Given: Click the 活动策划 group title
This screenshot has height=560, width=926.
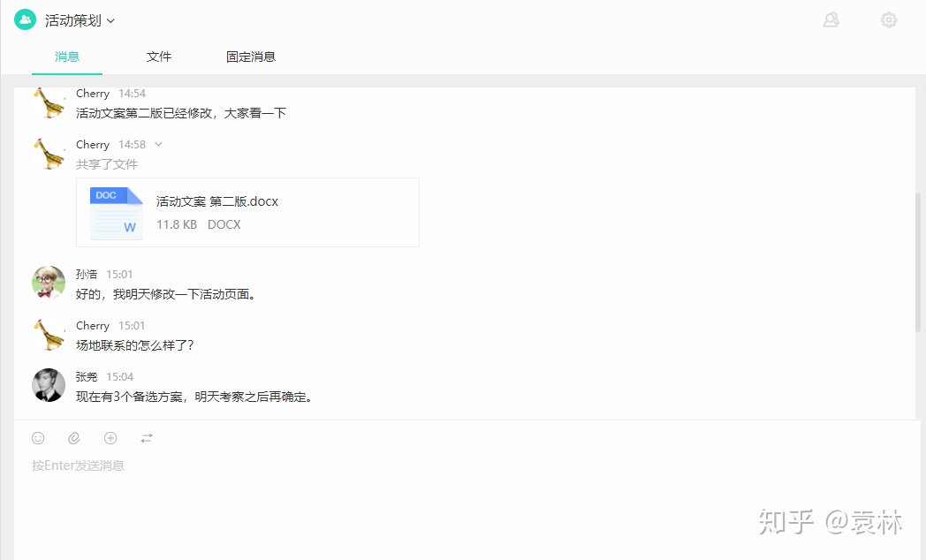Looking at the screenshot, I should coord(73,20).
